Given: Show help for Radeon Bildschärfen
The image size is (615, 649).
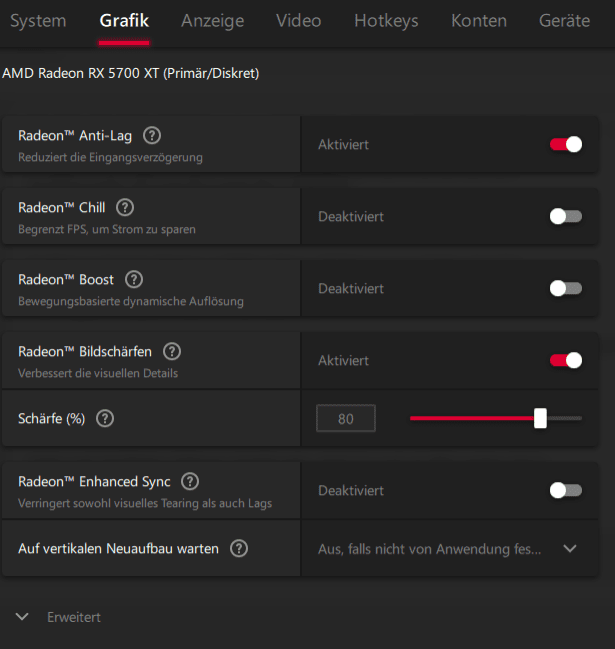Looking at the screenshot, I should coord(172,351).
